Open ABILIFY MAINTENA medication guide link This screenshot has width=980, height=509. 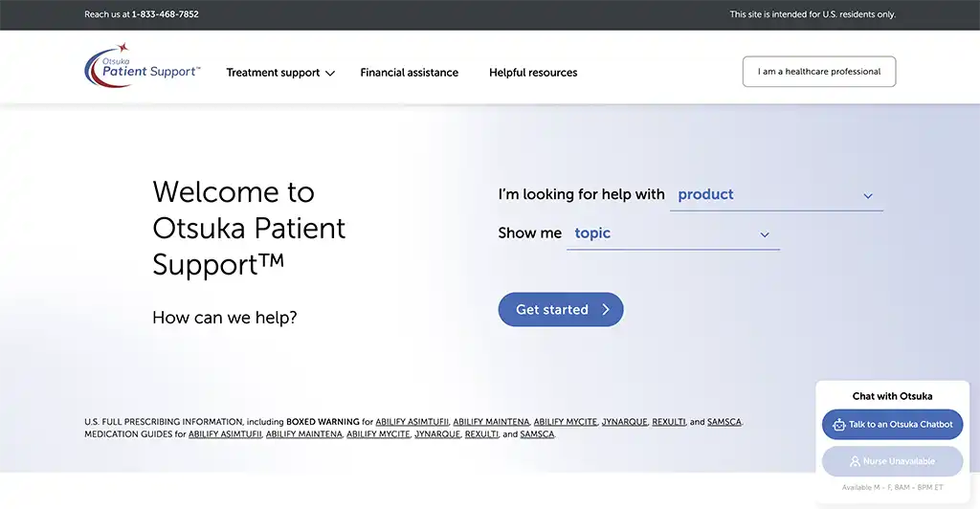pyautogui.click(x=303, y=434)
